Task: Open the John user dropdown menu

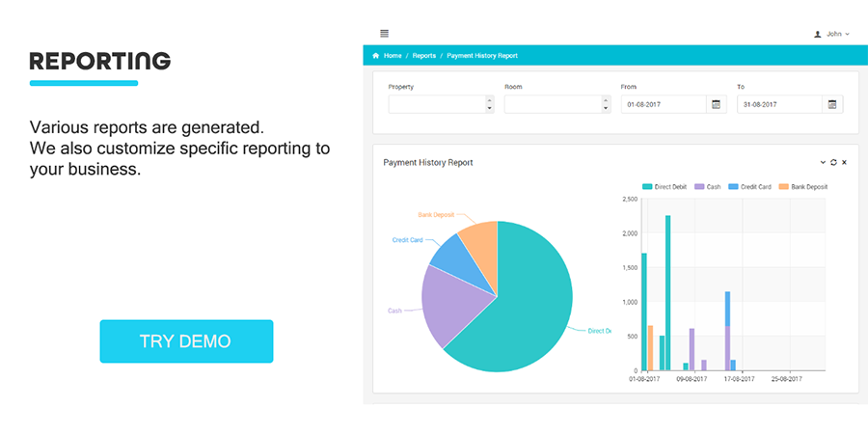Action: (x=838, y=34)
